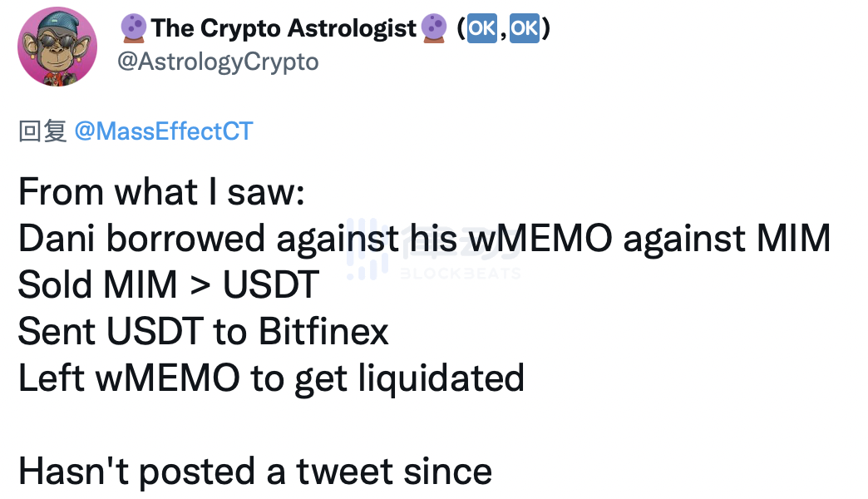The height and width of the screenshot is (499, 868).
Task: Open the @MassEffectCT mention link
Action: pos(164,131)
